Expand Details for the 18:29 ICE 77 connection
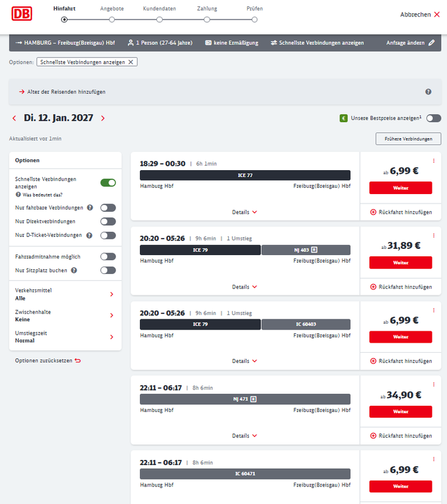 point(245,212)
